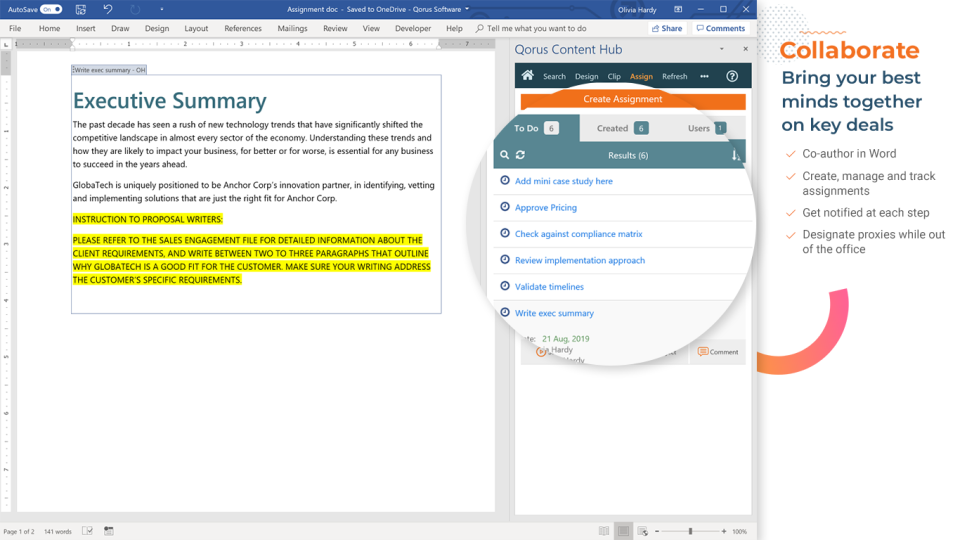Click the Redo arrow icon
This screenshot has width=960, height=540.
click(135, 9)
